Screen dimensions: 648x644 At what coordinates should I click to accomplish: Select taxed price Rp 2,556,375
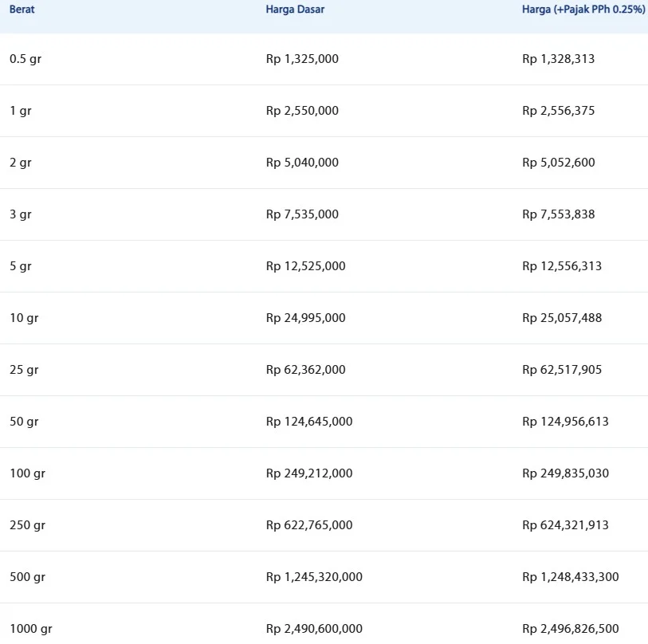558,111
